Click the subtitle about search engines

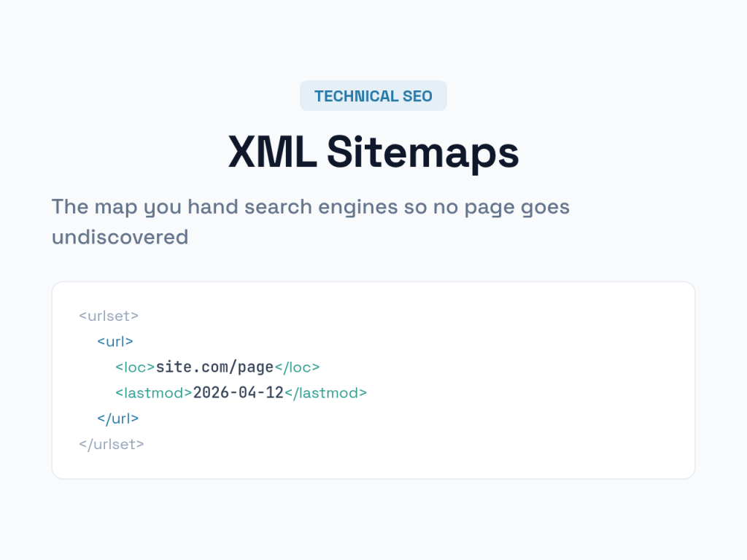[x=311, y=222]
